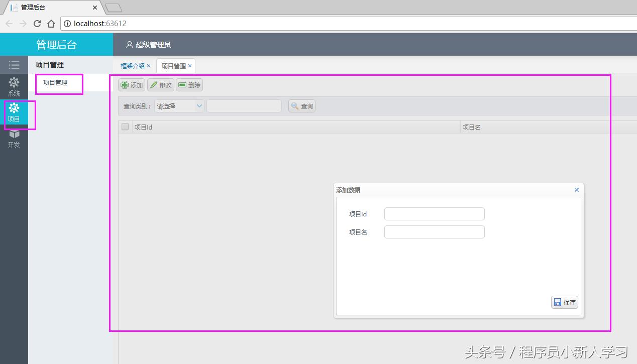This screenshot has width=637, height=364.
Task: Click the user icon beside 超级管理员
Action: pos(130,45)
